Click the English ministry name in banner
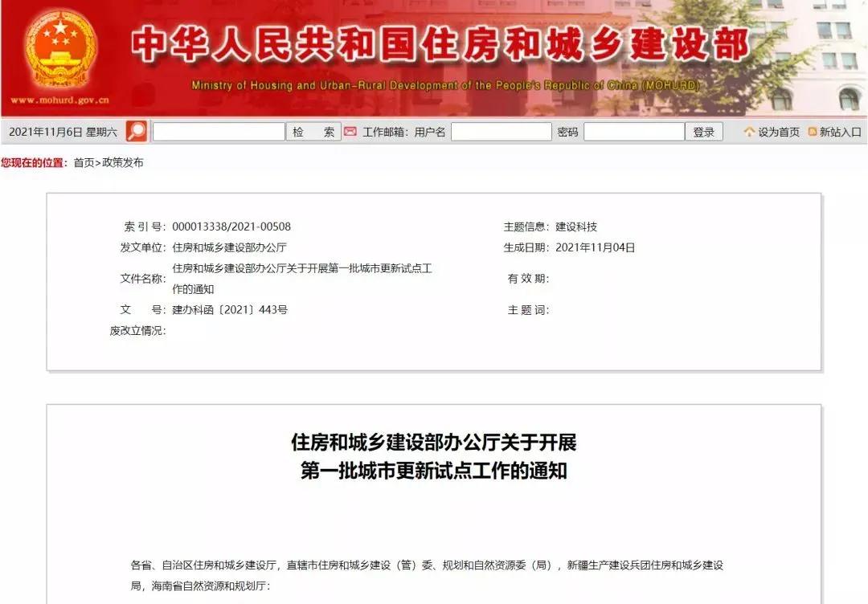Image resolution: width=868 pixels, height=604 pixels. [x=445, y=85]
